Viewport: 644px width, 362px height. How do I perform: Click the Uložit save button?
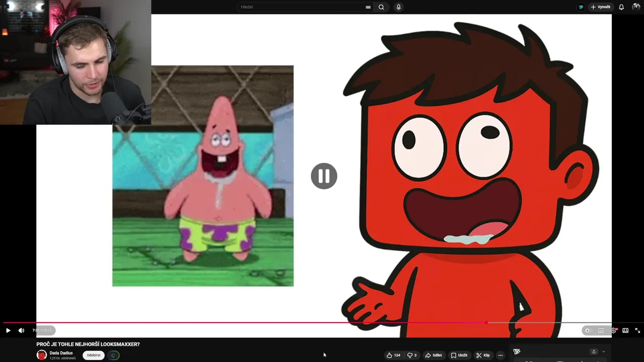[459, 355]
